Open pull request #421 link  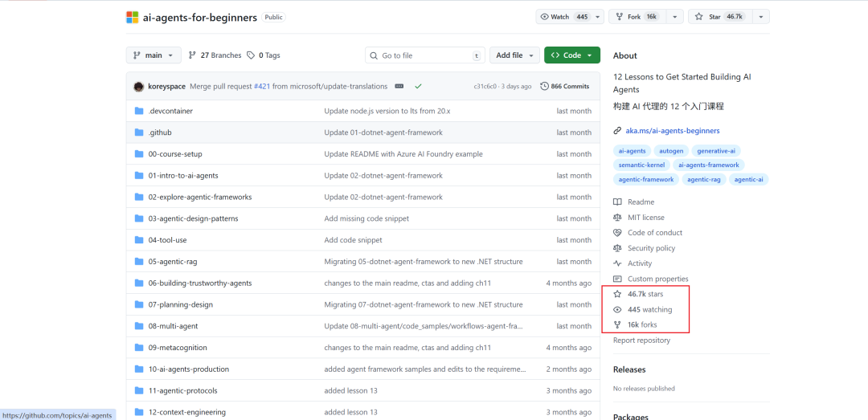click(x=262, y=86)
